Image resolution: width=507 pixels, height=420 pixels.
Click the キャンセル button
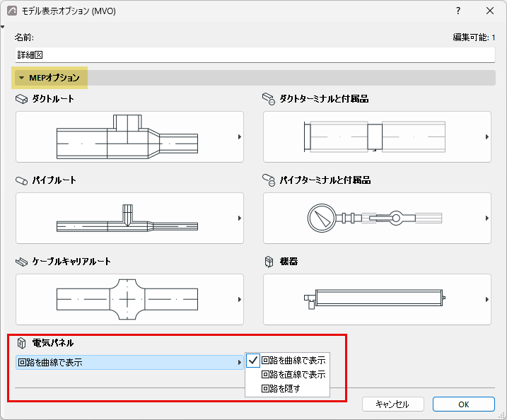[393, 404]
